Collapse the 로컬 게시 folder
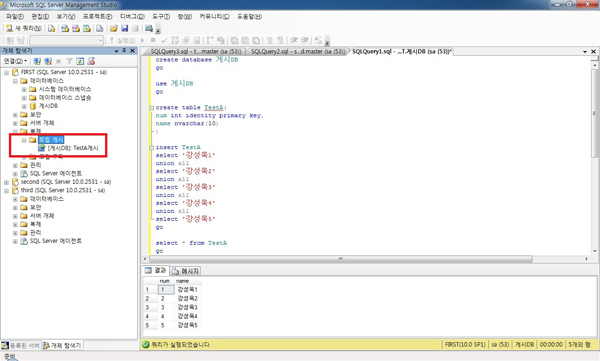 coord(24,140)
